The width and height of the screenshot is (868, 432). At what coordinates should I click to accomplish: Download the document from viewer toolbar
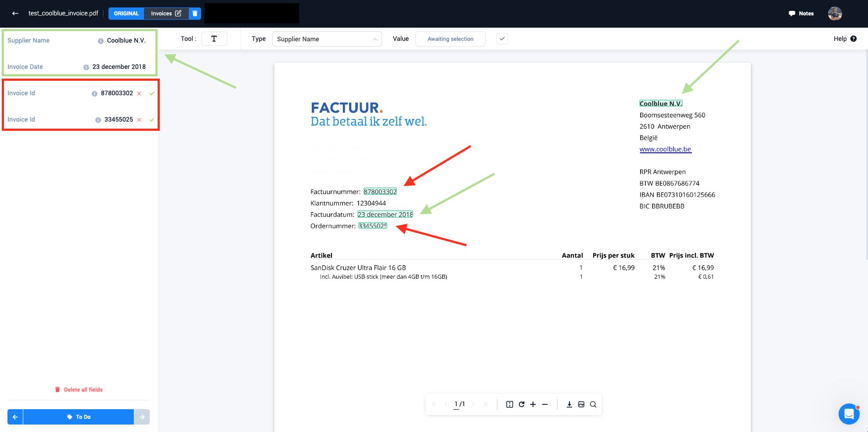[x=569, y=404]
